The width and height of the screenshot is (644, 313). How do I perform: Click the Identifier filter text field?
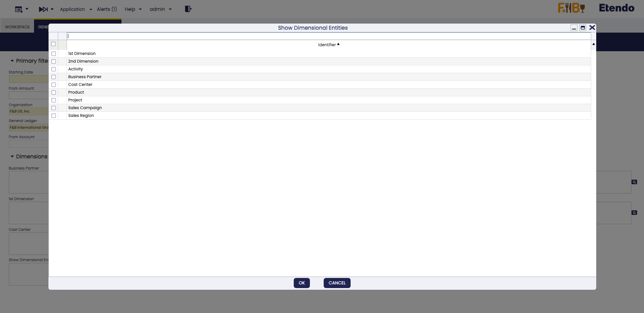click(x=328, y=36)
